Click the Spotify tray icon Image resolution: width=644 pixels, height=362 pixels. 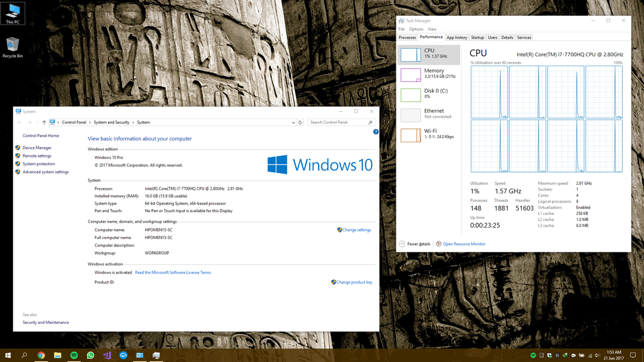click(x=533, y=356)
